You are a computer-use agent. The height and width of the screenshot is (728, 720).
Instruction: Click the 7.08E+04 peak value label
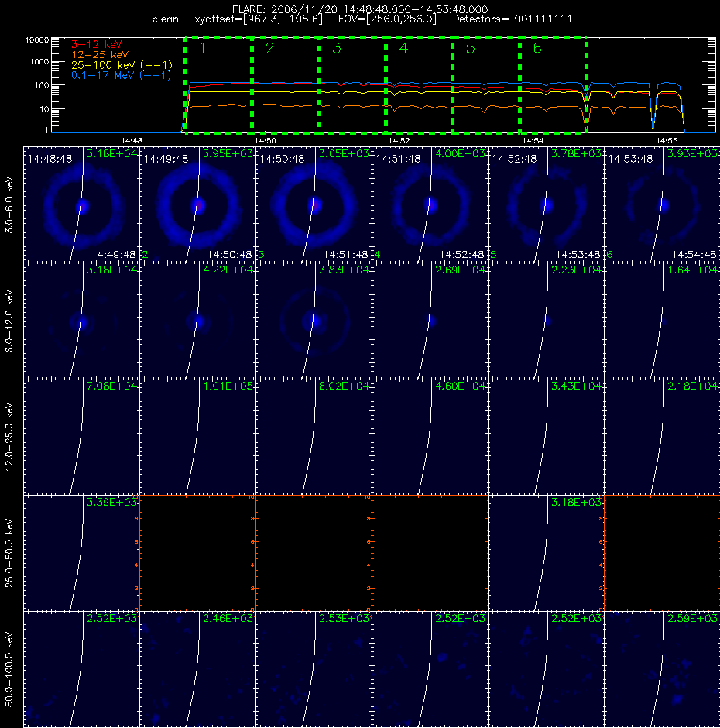112,386
